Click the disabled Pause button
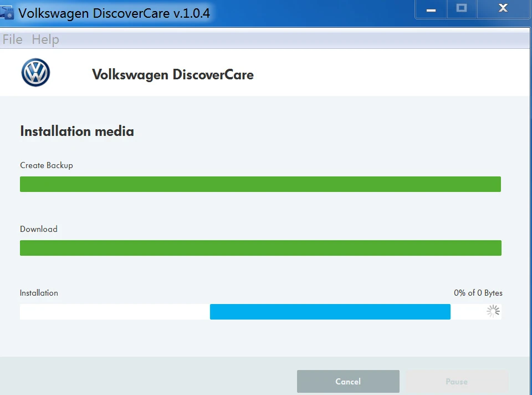 tap(457, 382)
